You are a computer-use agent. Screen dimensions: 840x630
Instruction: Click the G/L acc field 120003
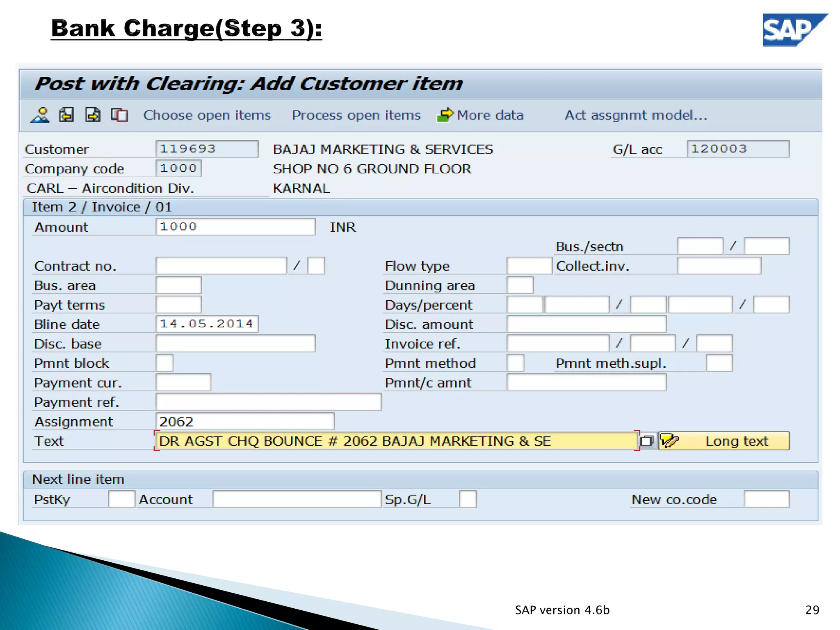click(x=738, y=149)
